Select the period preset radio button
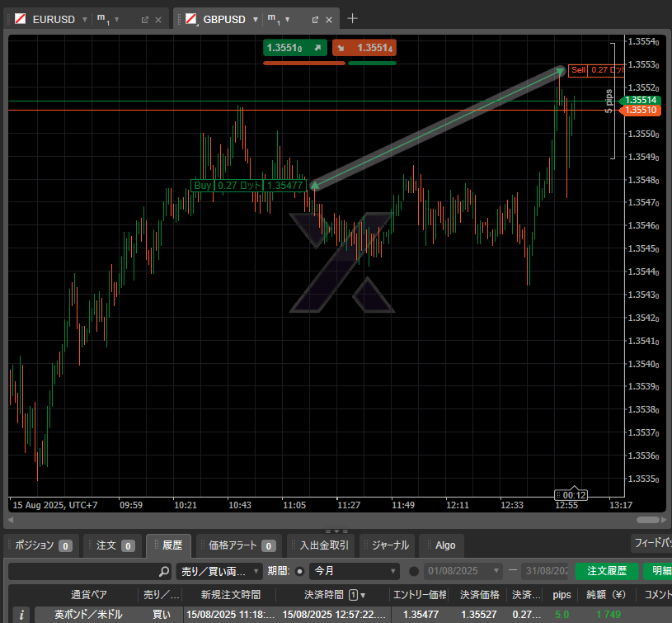The height and width of the screenshot is (623, 672). [299, 571]
